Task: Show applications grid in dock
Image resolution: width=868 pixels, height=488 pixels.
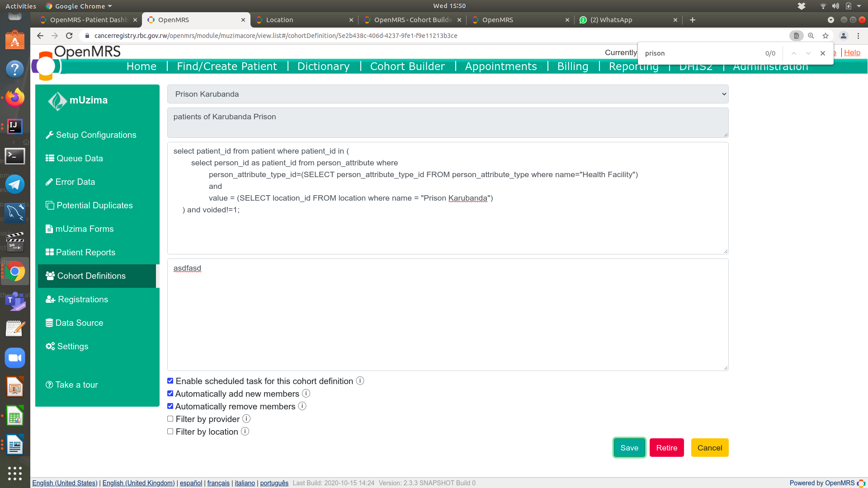Action: point(15,473)
